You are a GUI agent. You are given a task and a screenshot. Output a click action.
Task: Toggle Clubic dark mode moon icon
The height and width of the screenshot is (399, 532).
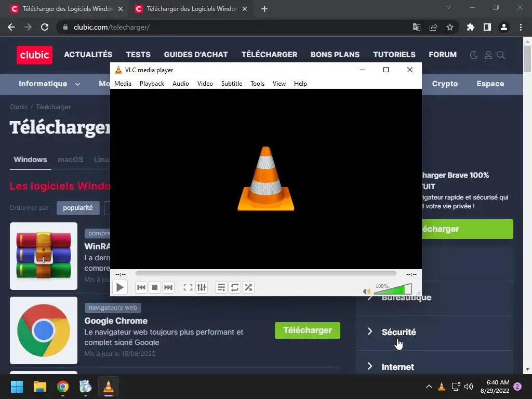[x=474, y=55]
